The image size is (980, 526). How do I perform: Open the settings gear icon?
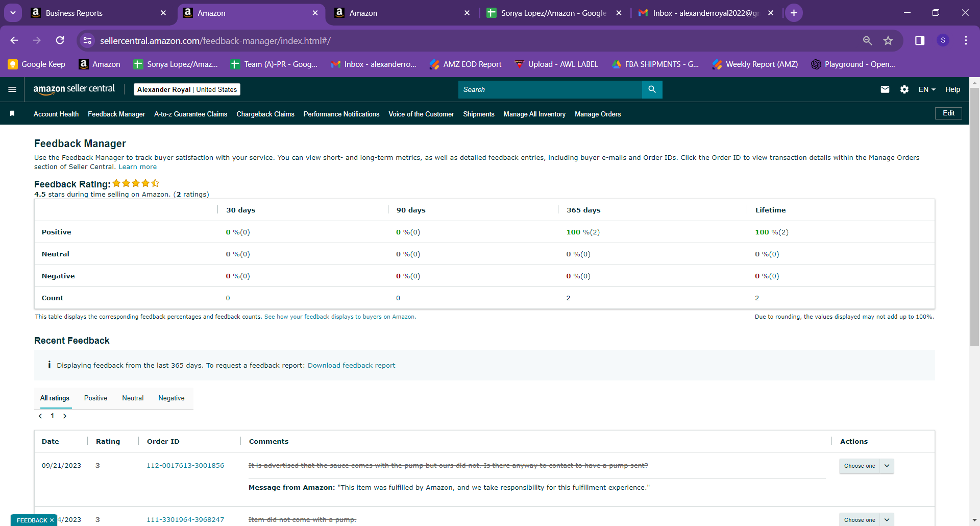coord(904,89)
